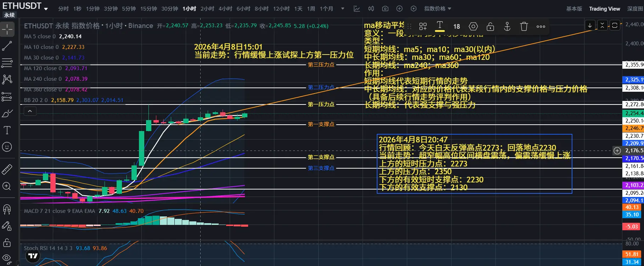Change text color in floating toolbar
The width and height of the screenshot is (644, 266).
(x=440, y=26)
